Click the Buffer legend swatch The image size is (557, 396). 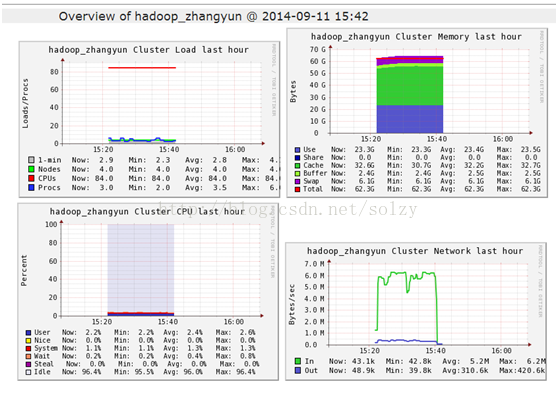point(298,173)
